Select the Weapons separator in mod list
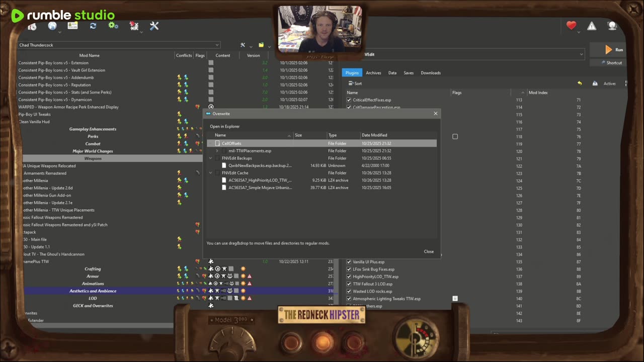The width and height of the screenshot is (644, 362). tap(93, 158)
